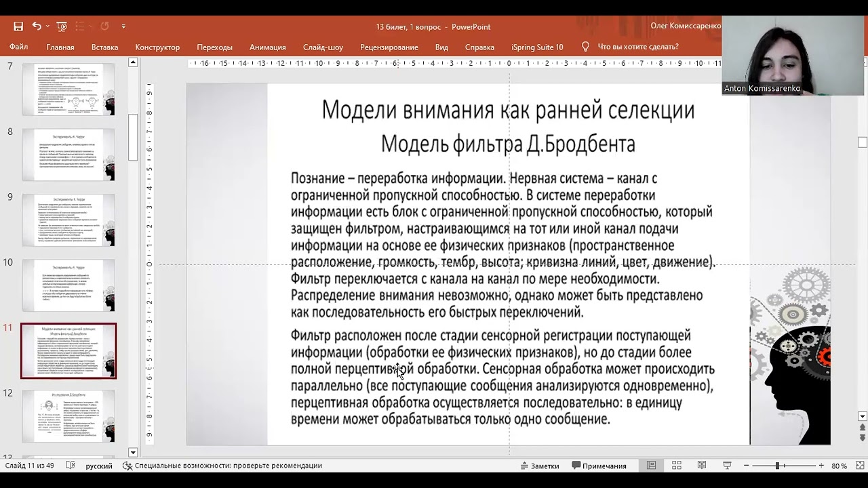Open the Справка tab
Viewport: 868px width, 488px height.
pos(479,47)
